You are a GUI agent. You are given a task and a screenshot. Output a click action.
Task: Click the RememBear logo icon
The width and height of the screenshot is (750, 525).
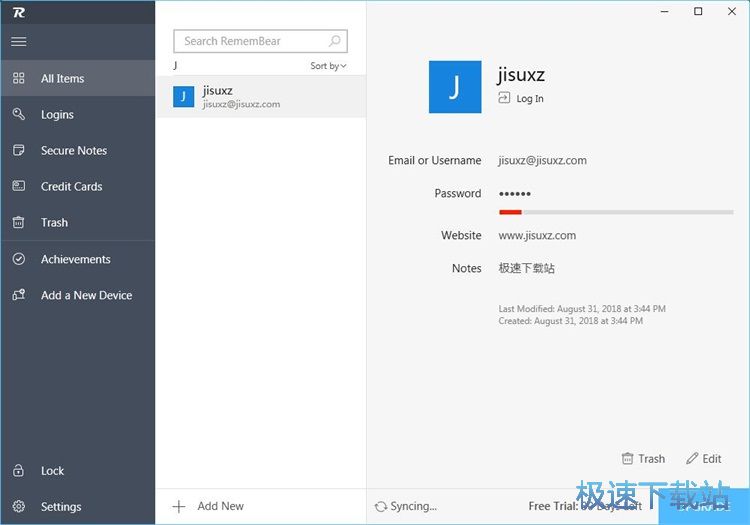(x=19, y=12)
